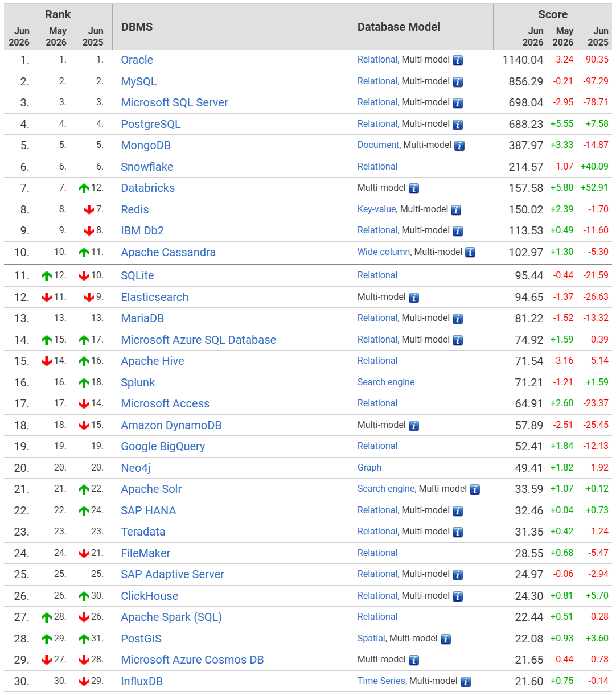
Task: Click the info icon in MongoDB's row
Action: coord(459,146)
